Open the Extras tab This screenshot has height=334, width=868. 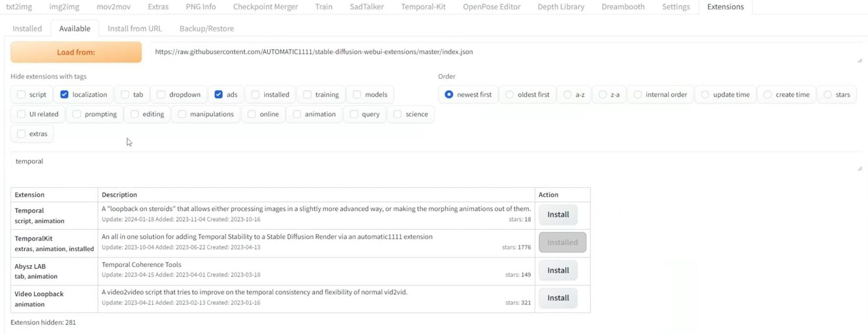[x=158, y=7]
